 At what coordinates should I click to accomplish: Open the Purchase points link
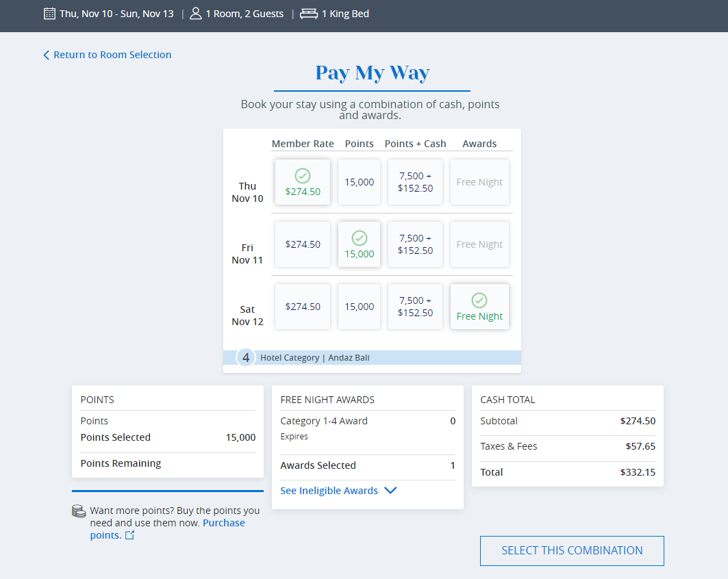168,529
